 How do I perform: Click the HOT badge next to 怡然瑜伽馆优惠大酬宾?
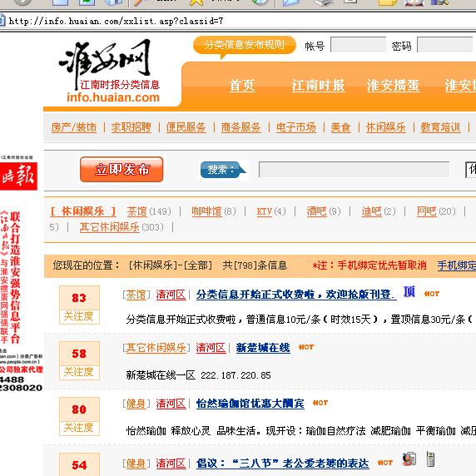click(x=320, y=403)
